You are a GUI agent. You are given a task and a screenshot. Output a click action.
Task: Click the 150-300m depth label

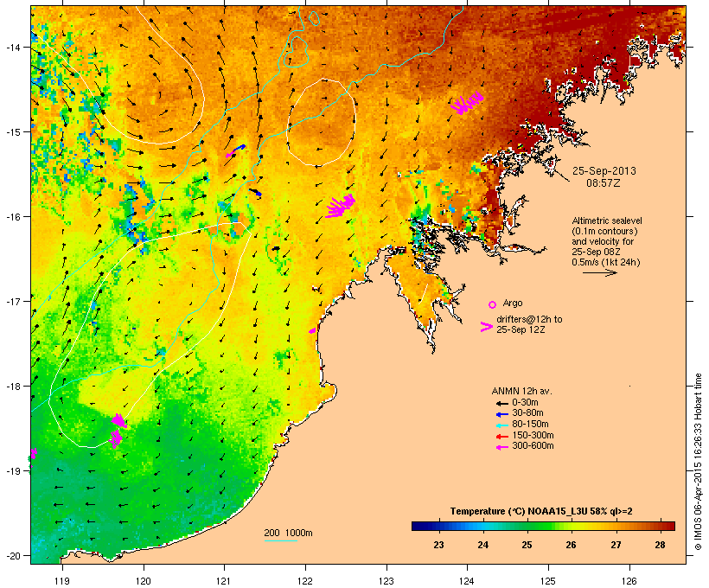coord(533,435)
